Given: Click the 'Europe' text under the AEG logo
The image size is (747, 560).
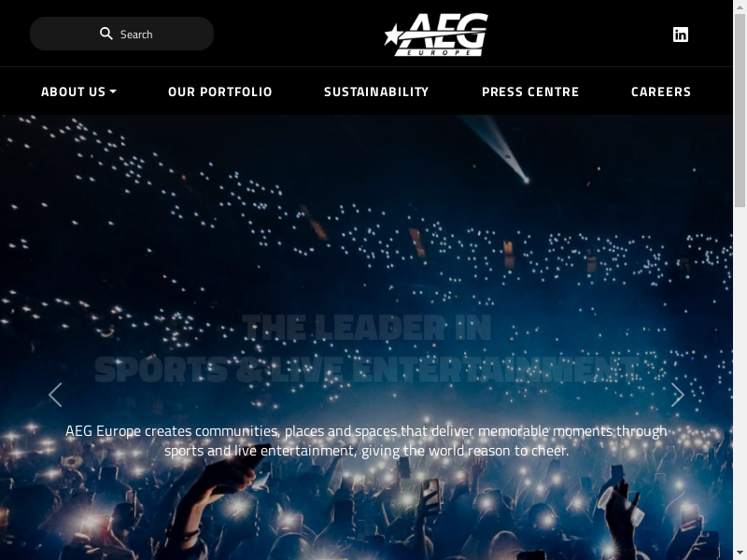Looking at the screenshot, I should click(x=439, y=52).
